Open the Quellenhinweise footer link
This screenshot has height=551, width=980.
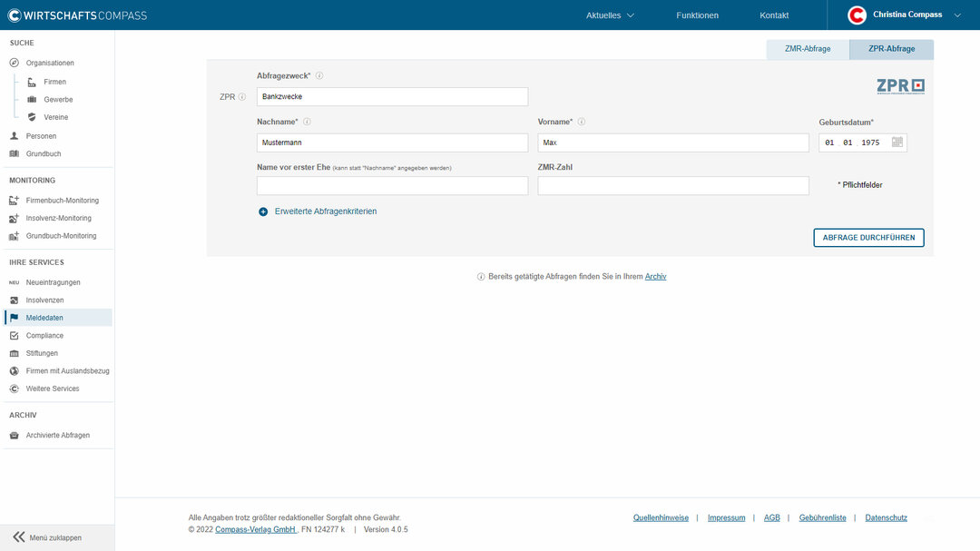pos(661,517)
